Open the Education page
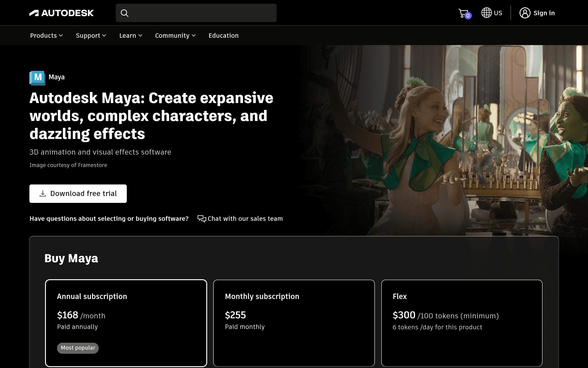This screenshot has height=368, width=588. 223,35
